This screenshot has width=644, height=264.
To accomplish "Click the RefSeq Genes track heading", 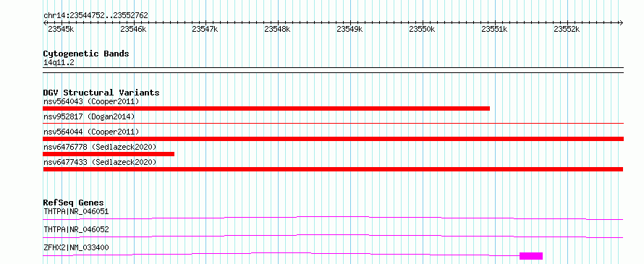I will coord(74,203).
